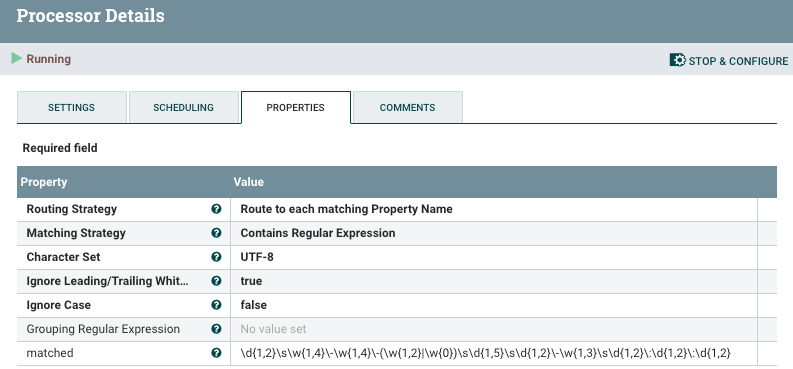Switch to the Scheduling tab
793x369 pixels.
coord(184,107)
